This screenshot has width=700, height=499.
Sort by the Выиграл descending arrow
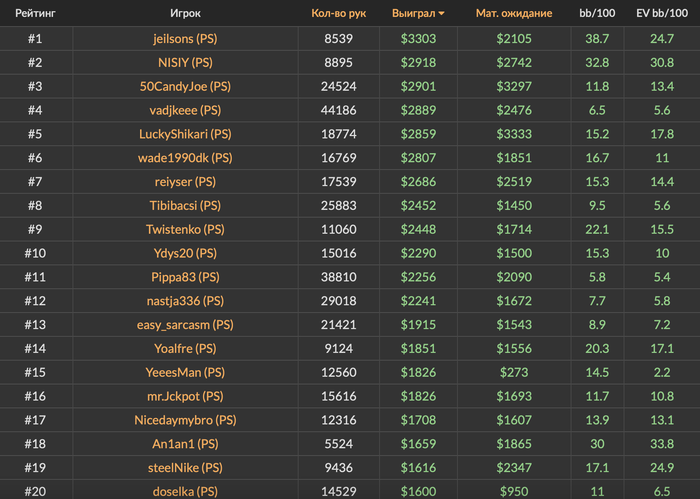(441, 14)
